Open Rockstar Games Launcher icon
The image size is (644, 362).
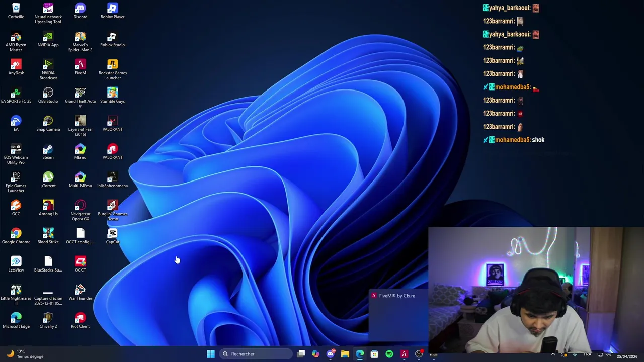(112, 70)
